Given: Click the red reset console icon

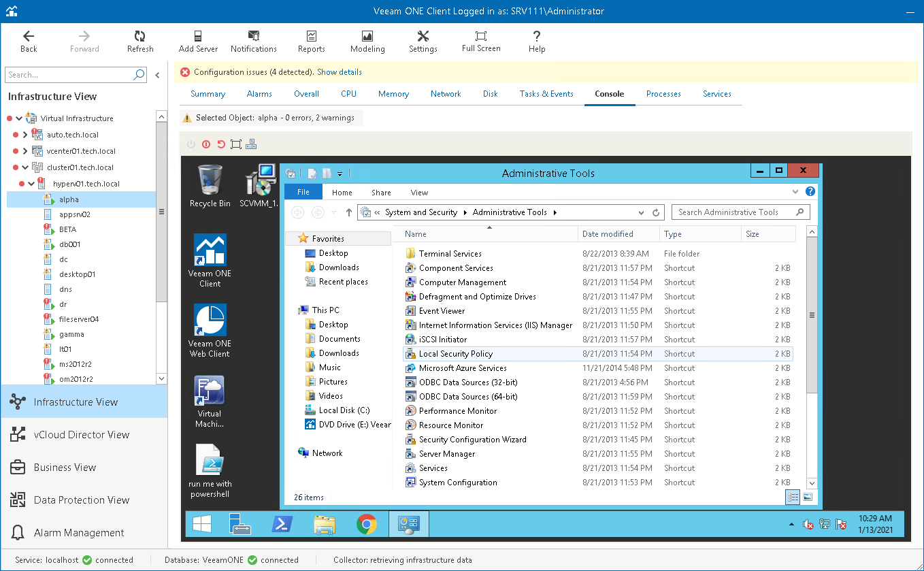Looking at the screenshot, I should (x=220, y=144).
